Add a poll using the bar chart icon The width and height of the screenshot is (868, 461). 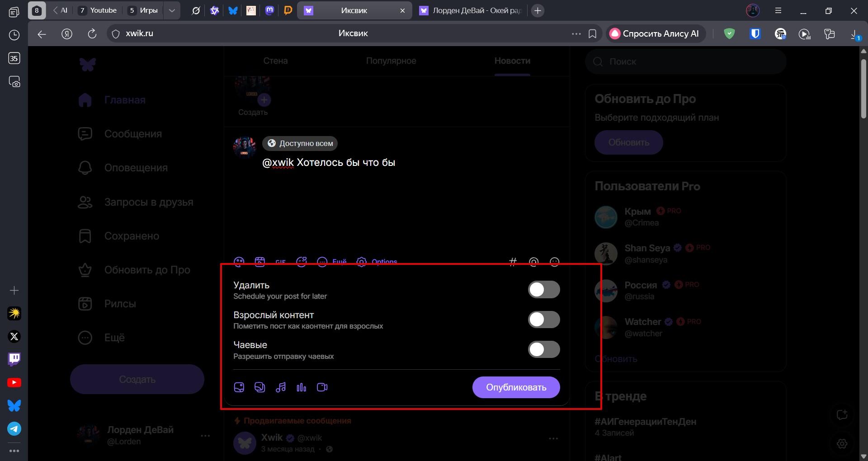(302, 387)
